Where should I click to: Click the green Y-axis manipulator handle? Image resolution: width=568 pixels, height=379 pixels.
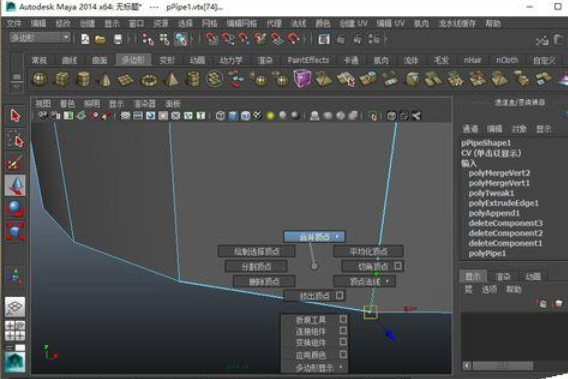376,274
